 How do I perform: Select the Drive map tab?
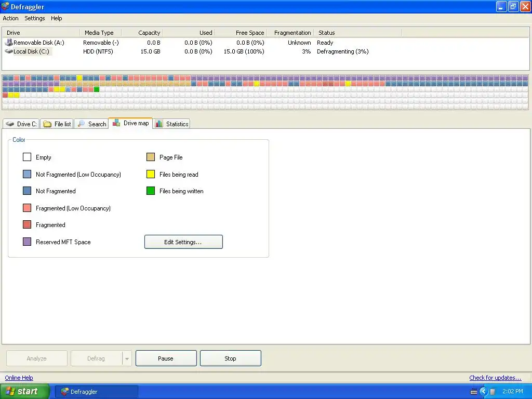click(x=130, y=123)
